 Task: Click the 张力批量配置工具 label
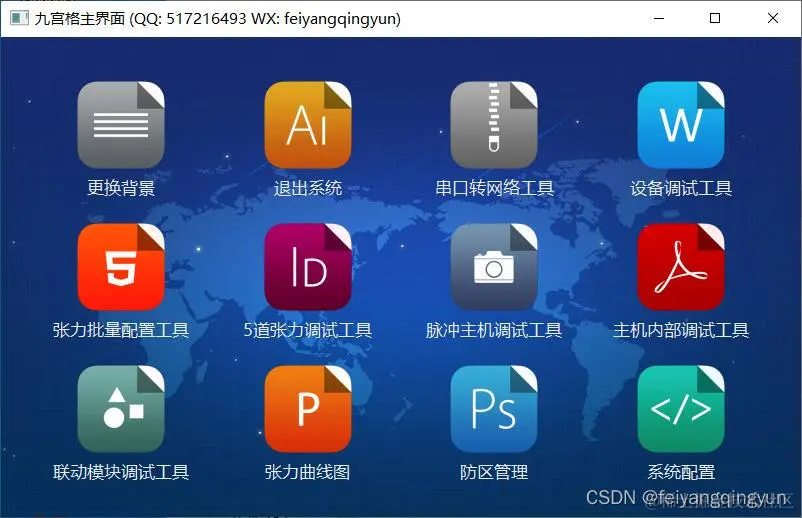coord(121,330)
